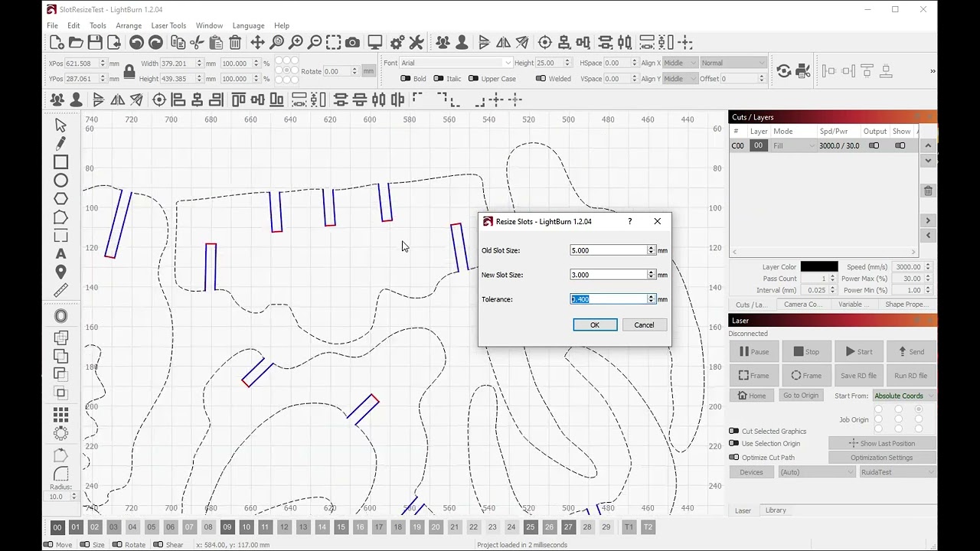Open Align Y Middle dropdown

click(x=679, y=79)
